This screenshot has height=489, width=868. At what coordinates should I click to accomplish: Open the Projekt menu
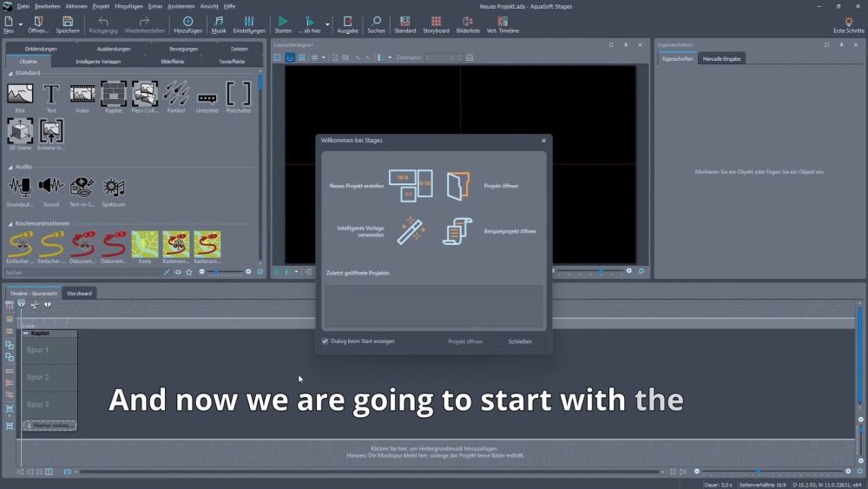coord(101,7)
